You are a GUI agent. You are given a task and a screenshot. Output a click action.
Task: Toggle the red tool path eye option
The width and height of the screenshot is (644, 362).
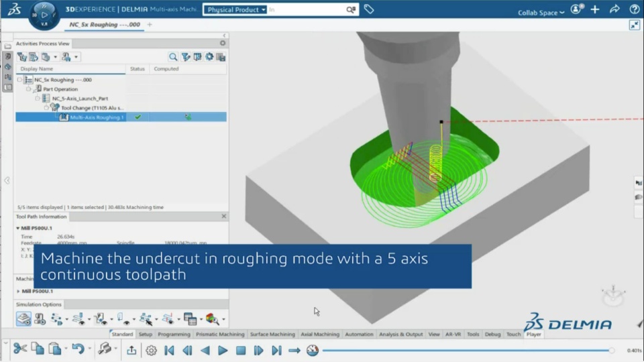[168, 319]
